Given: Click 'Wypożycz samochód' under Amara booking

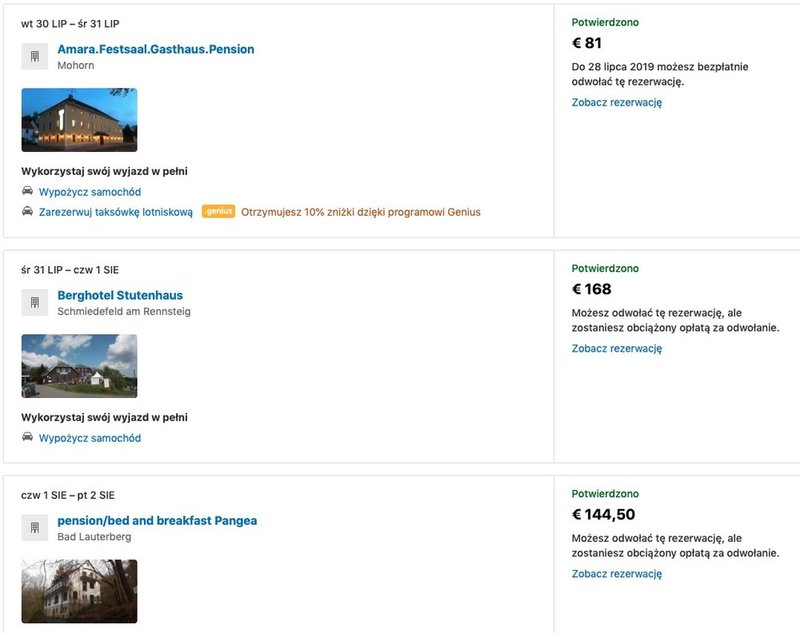Looking at the screenshot, I should 90,192.
